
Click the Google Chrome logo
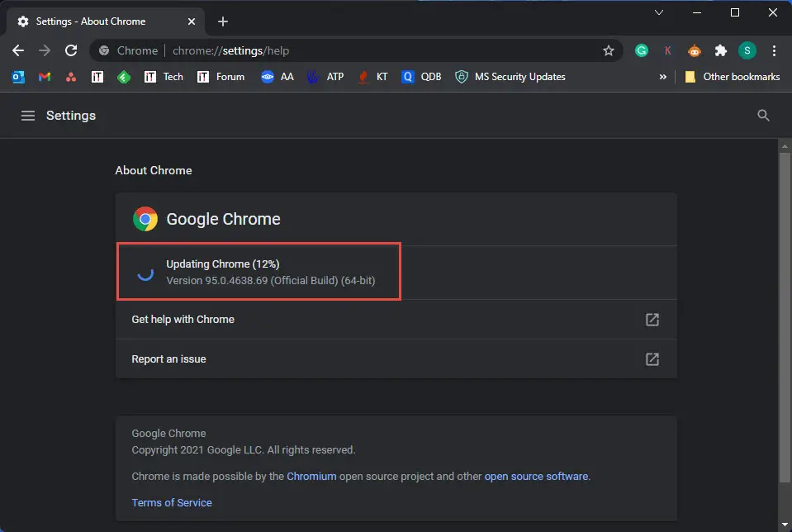[145, 219]
